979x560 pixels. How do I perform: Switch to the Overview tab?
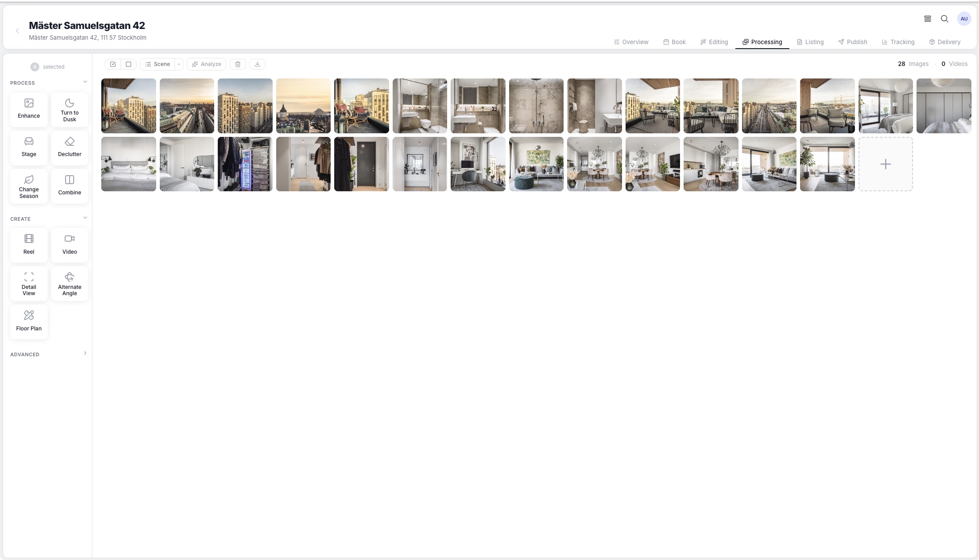tap(631, 42)
